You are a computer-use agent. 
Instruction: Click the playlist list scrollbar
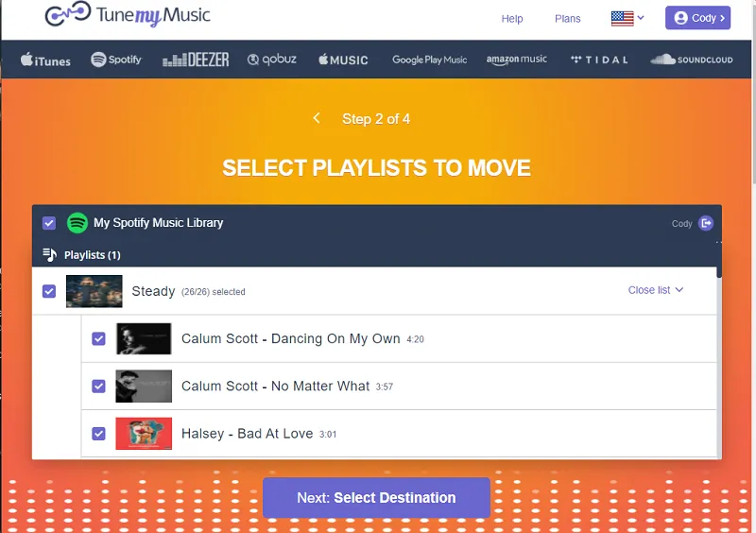(x=719, y=362)
